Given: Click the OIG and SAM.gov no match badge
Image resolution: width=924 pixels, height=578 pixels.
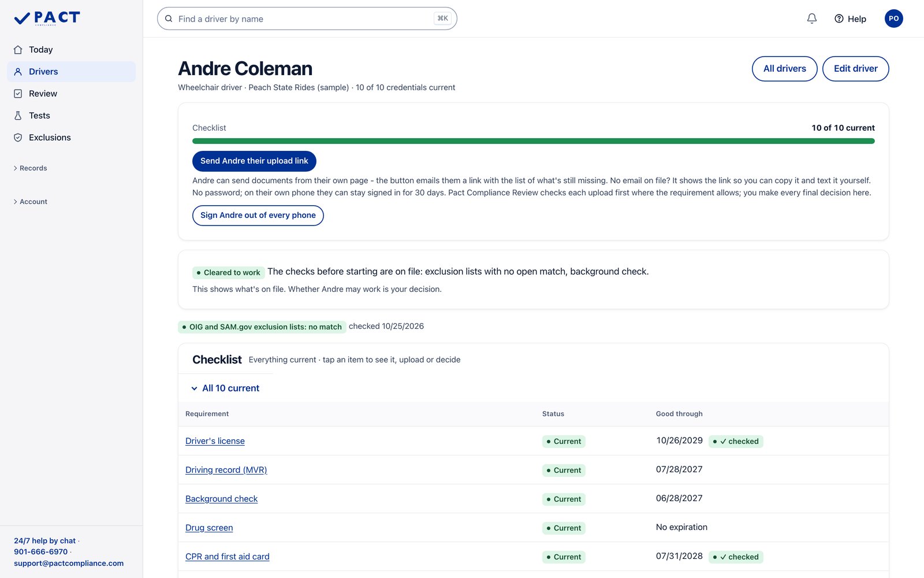Looking at the screenshot, I should click(262, 327).
